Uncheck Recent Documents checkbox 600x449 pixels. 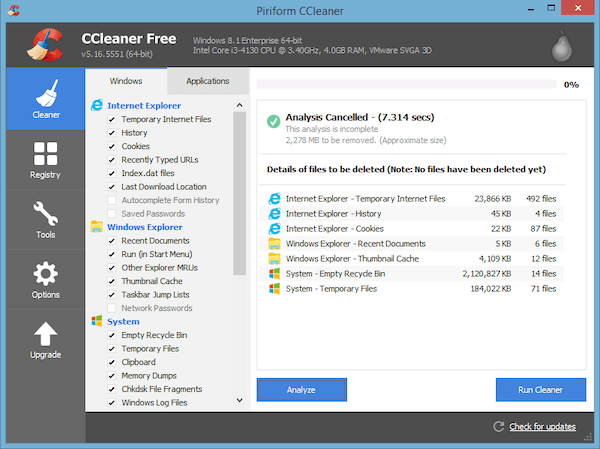112,241
